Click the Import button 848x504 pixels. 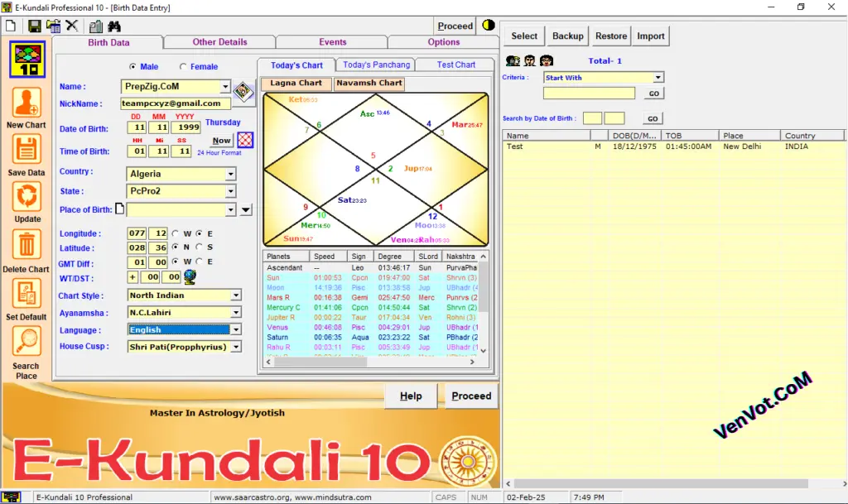click(651, 36)
